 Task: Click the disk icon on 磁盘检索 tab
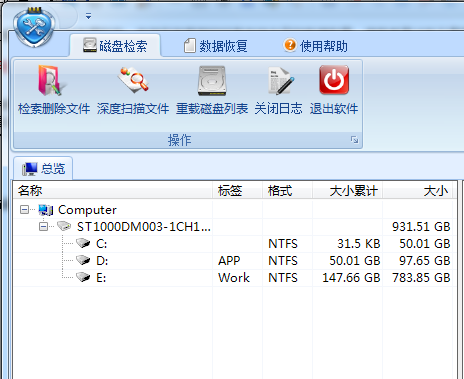90,45
